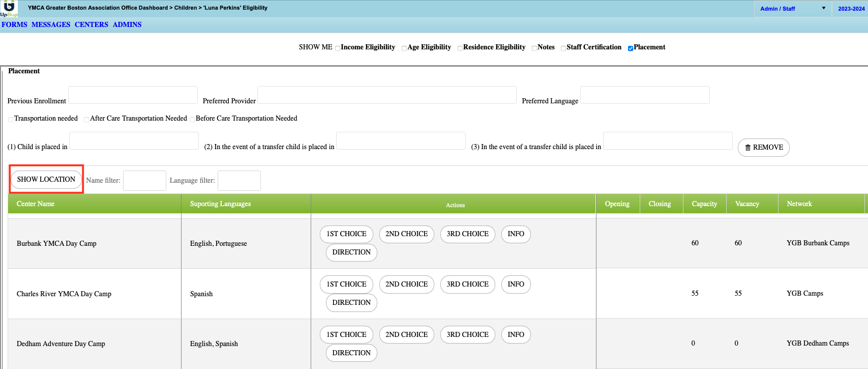This screenshot has height=369, width=868.
Task: Choose 1ST CHOICE for Burbank YMCA Day Camp
Action: point(346,234)
